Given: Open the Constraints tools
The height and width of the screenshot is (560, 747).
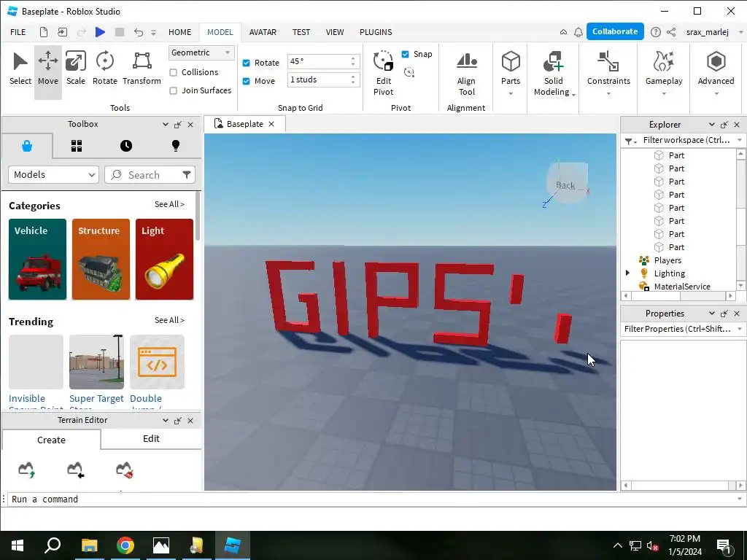Looking at the screenshot, I should click(608, 74).
